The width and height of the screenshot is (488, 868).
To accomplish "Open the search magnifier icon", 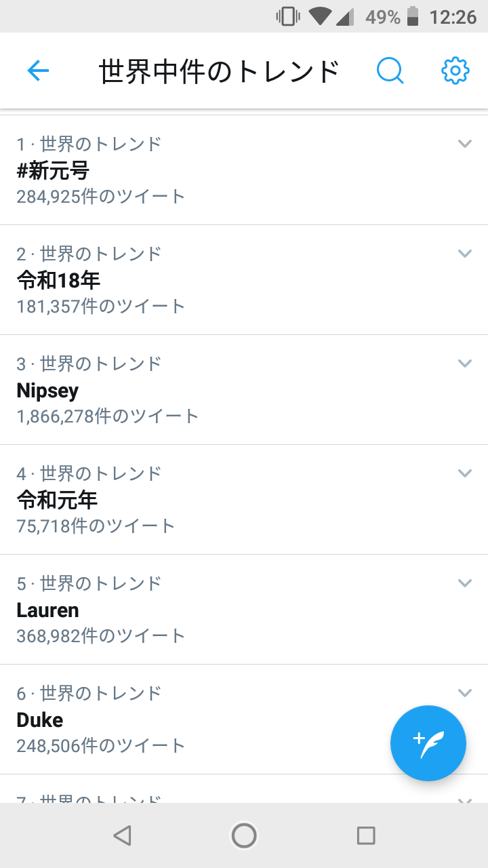I will tap(390, 71).
